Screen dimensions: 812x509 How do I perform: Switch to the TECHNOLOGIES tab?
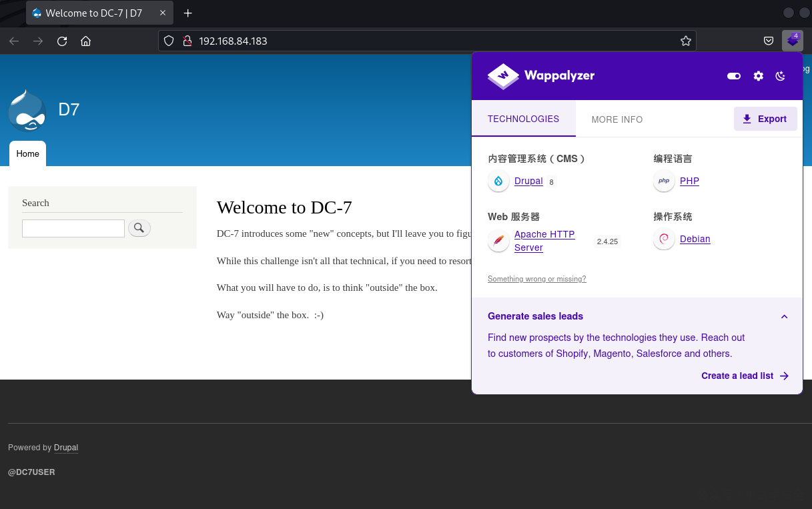click(x=524, y=119)
